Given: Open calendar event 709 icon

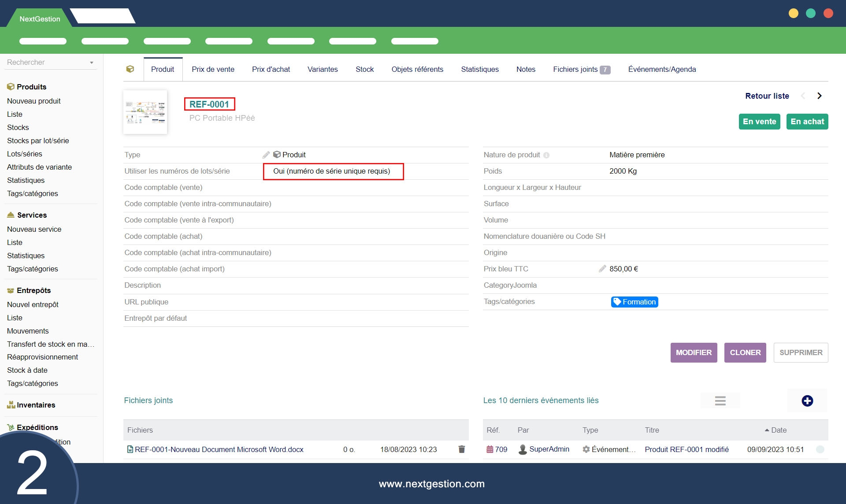Looking at the screenshot, I should (x=490, y=449).
